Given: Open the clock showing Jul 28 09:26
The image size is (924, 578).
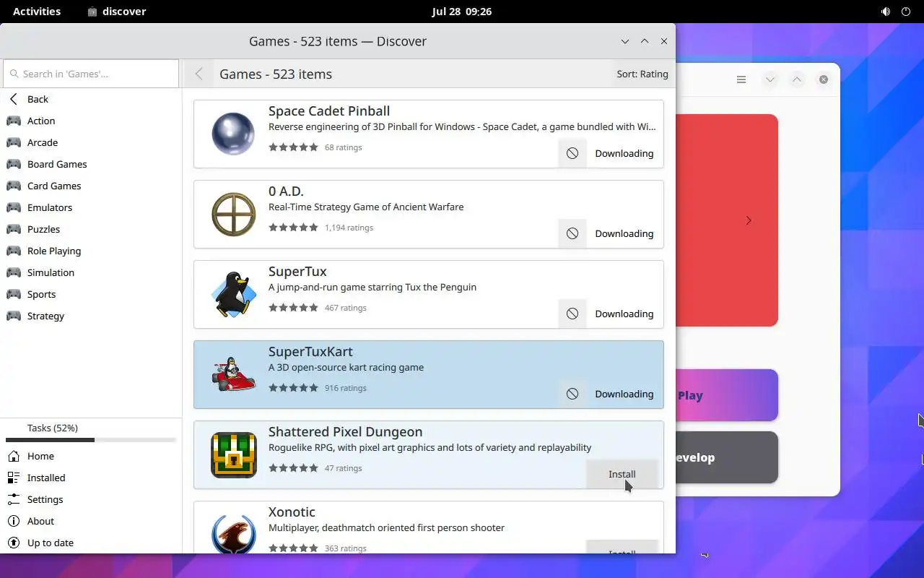Looking at the screenshot, I should [x=462, y=12].
